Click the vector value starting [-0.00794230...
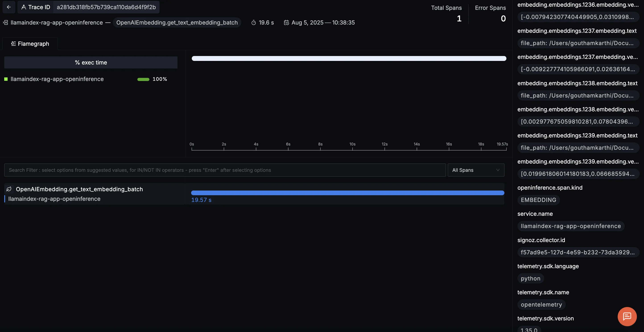 pyautogui.click(x=578, y=17)
